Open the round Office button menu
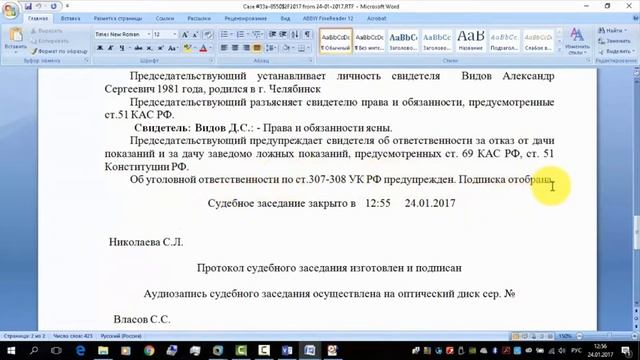 (x=10, y=10)
